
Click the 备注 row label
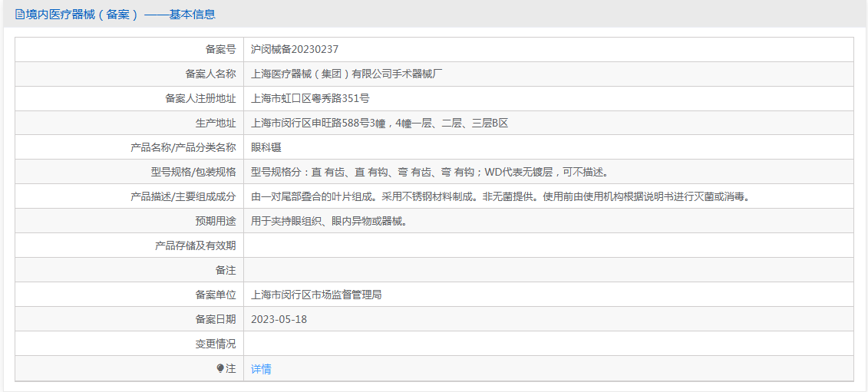tap(226, 270)
